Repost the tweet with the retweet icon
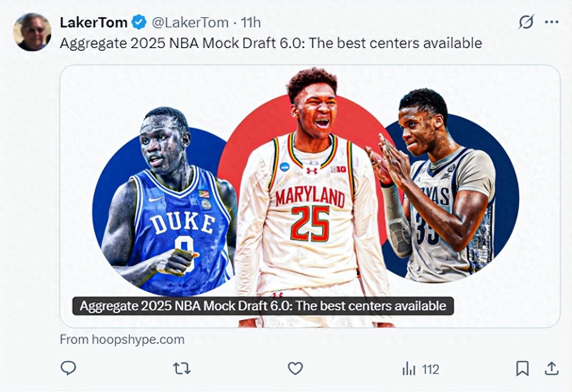The image size is (572, 392). tap(181, 368)
